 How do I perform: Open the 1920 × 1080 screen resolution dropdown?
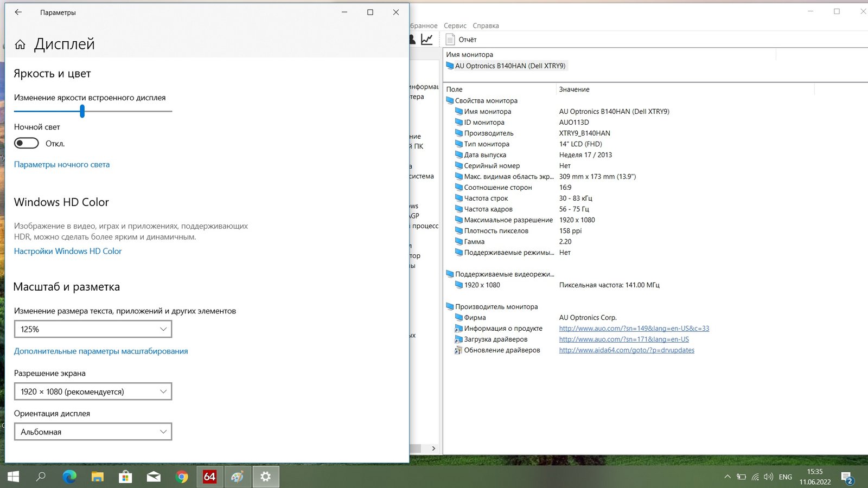(x=93, y=391)
